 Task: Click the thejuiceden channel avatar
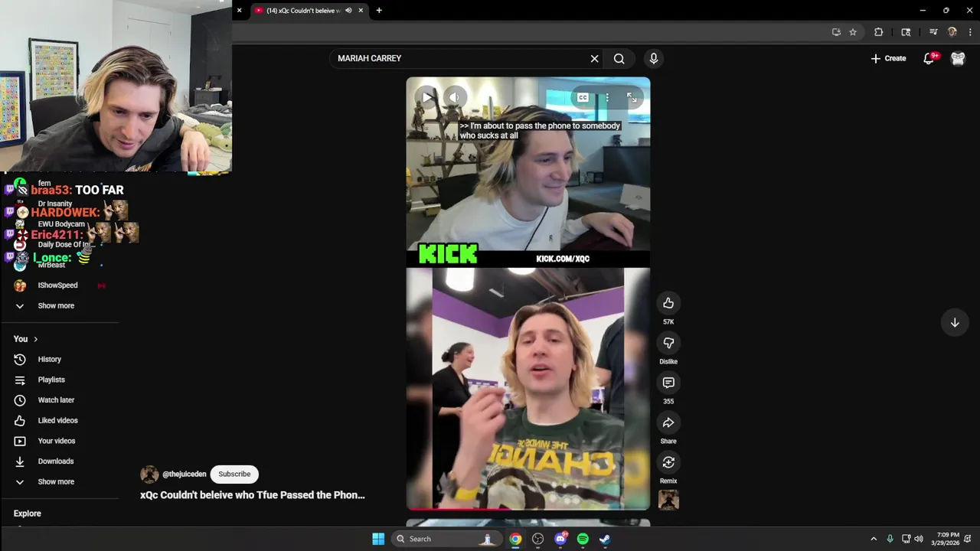tap(149, 474)
